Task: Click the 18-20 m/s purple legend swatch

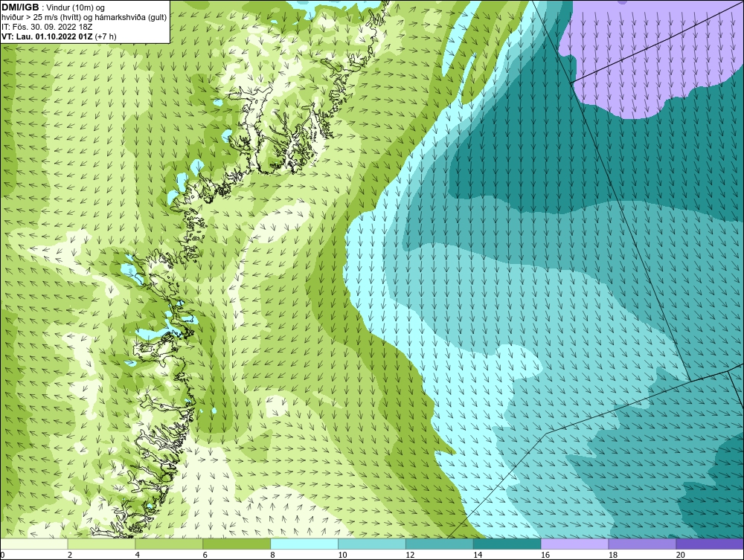Action: pos(642,544)
